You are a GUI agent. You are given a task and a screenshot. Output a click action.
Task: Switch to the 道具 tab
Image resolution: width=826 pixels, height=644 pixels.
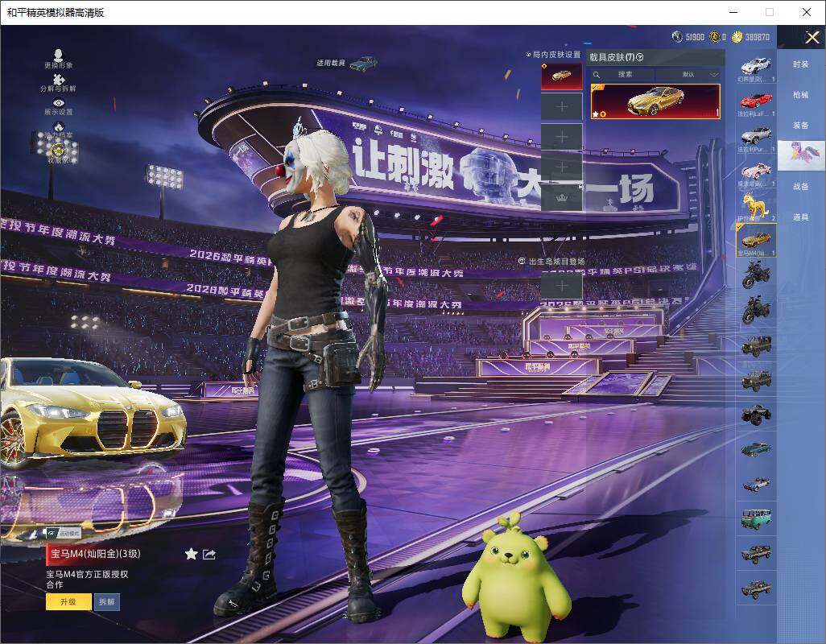[801, 217]
